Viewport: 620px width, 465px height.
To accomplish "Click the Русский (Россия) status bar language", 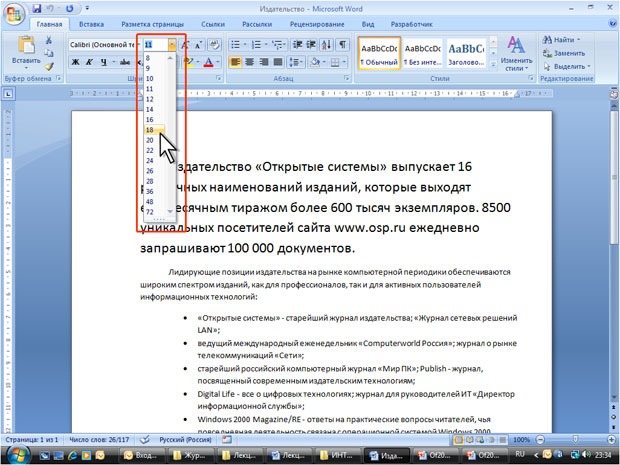I will coord(185,439).
